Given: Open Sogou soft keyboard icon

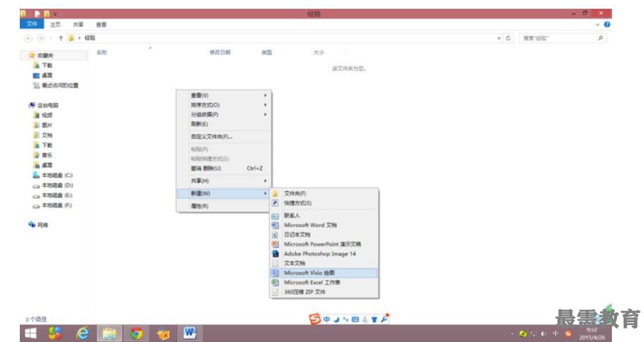Looking at the screenshot, I should click(356, 319).
